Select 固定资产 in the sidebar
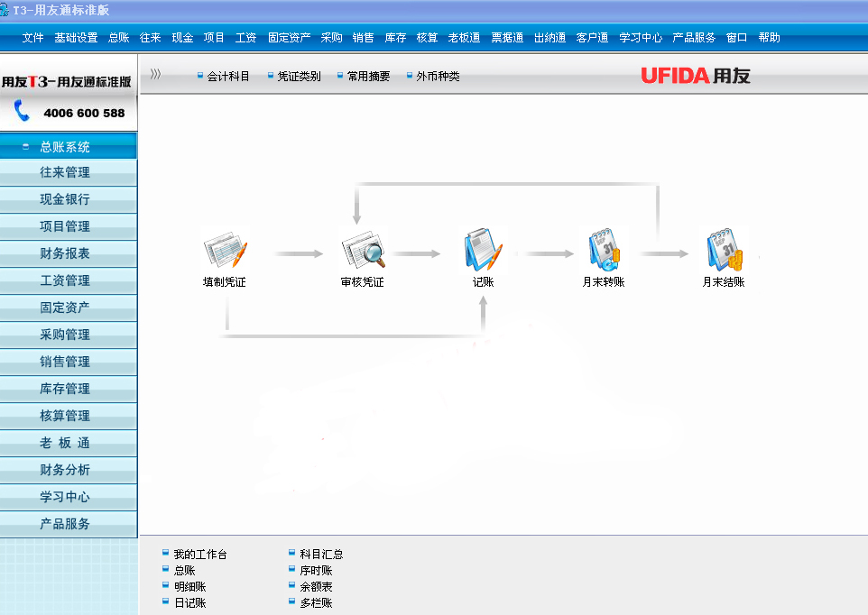 point(69,308)
